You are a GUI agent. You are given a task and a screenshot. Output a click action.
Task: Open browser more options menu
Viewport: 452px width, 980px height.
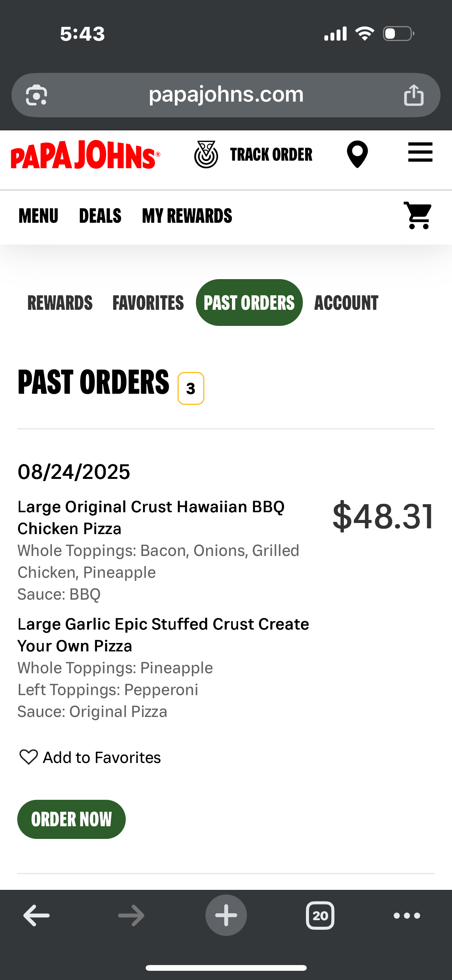coord(407,915)
